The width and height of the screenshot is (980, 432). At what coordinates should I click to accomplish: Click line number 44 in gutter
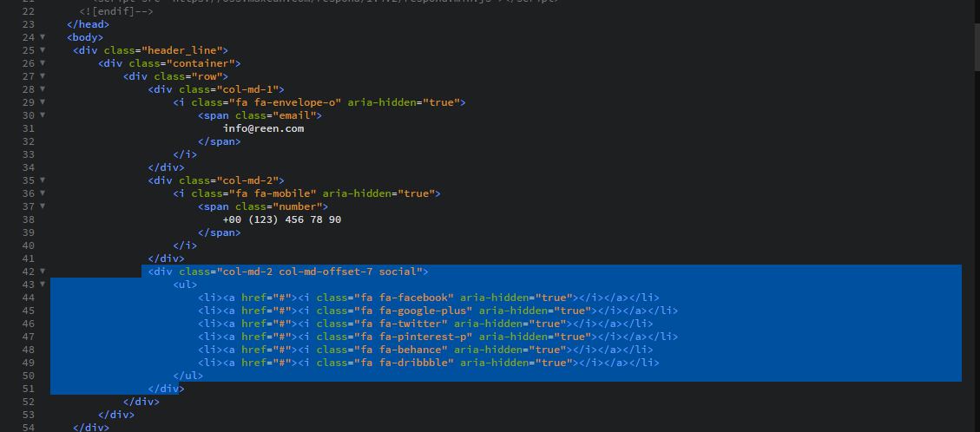tap(28, 298)
